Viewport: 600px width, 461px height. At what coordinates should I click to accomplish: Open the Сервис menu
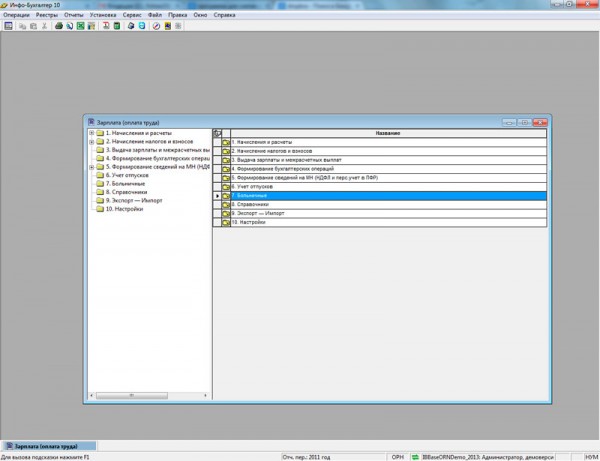131,15
